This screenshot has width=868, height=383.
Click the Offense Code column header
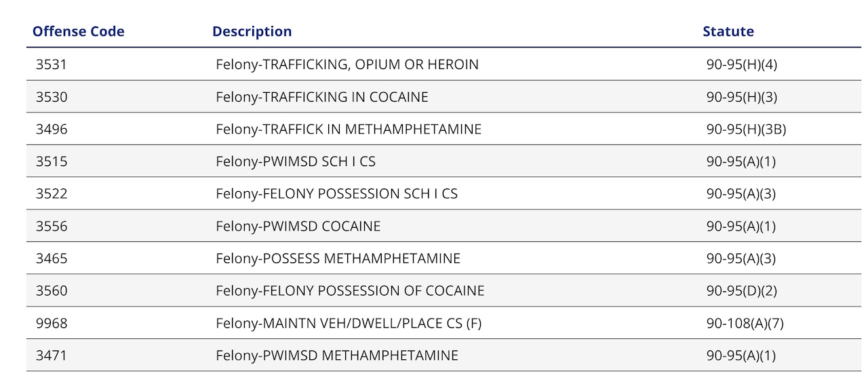[79, 31]
